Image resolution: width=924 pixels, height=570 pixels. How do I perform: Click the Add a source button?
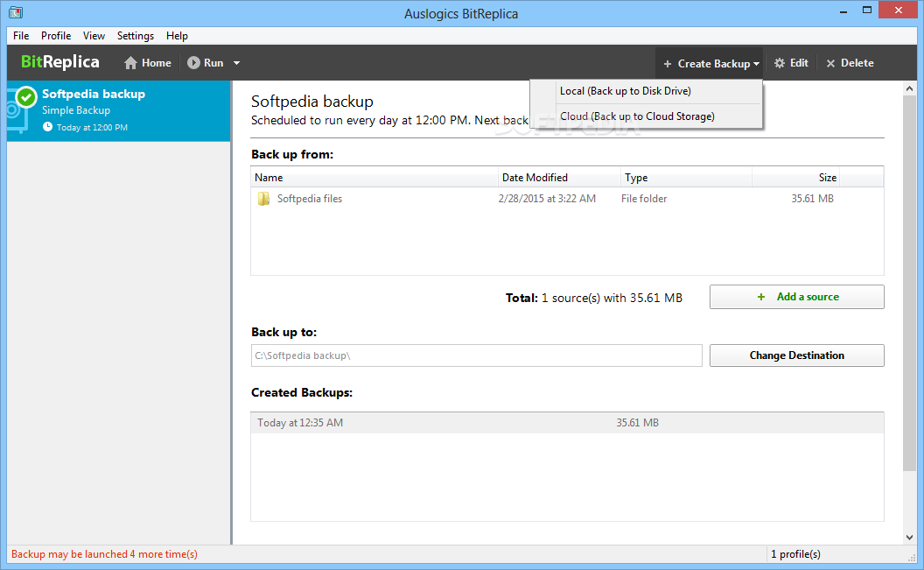(x=797, y=297)
